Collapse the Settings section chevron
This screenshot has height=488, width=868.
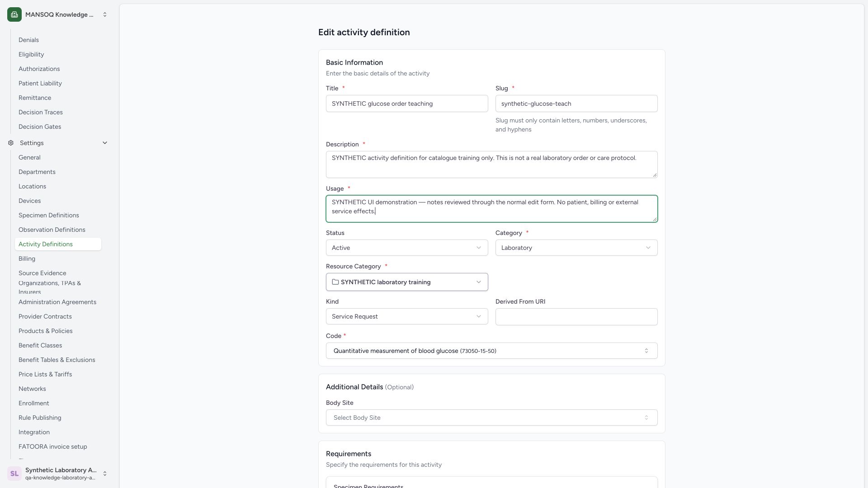(x=105, y=143)
